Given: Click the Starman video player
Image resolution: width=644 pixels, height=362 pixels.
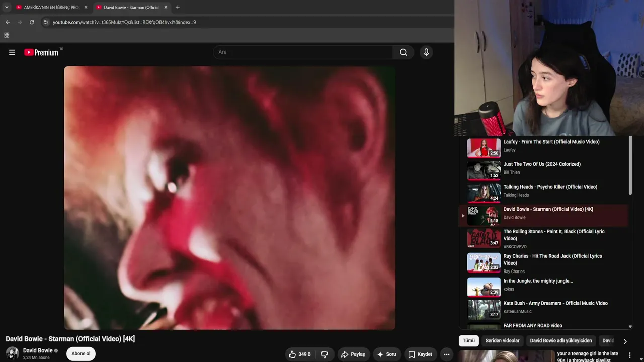Looking at the screenshot, I should pyautogui.click(x=229, y=198).
